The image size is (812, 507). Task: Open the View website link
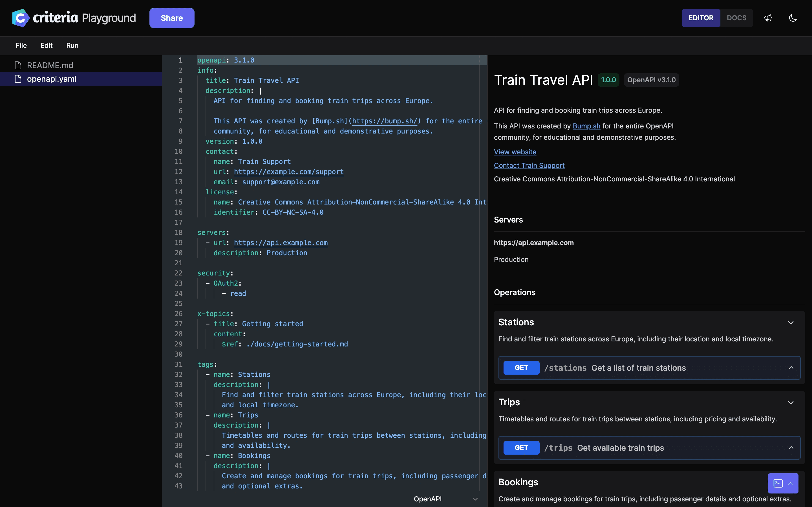coord(515,152)
